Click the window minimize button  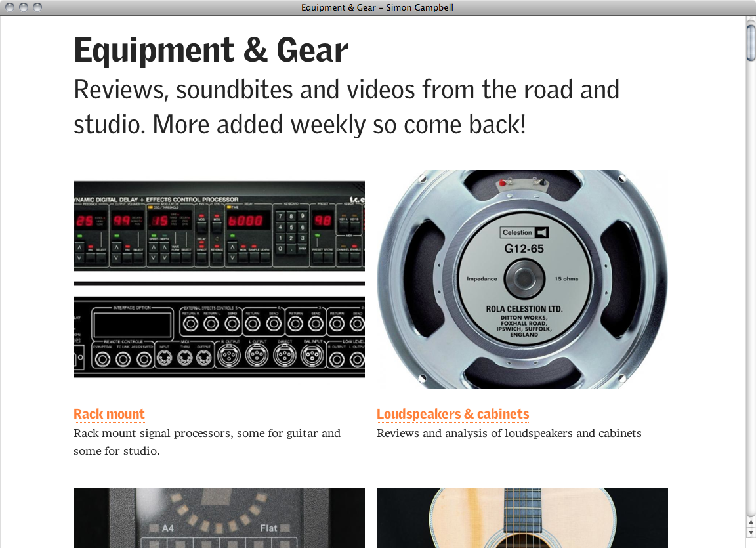pos(23,7)
